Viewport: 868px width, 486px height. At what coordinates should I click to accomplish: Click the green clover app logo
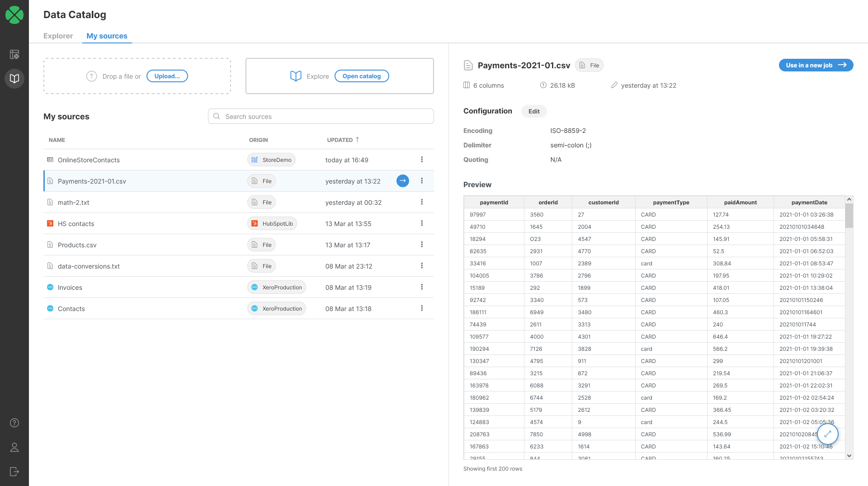coord(14,14)
